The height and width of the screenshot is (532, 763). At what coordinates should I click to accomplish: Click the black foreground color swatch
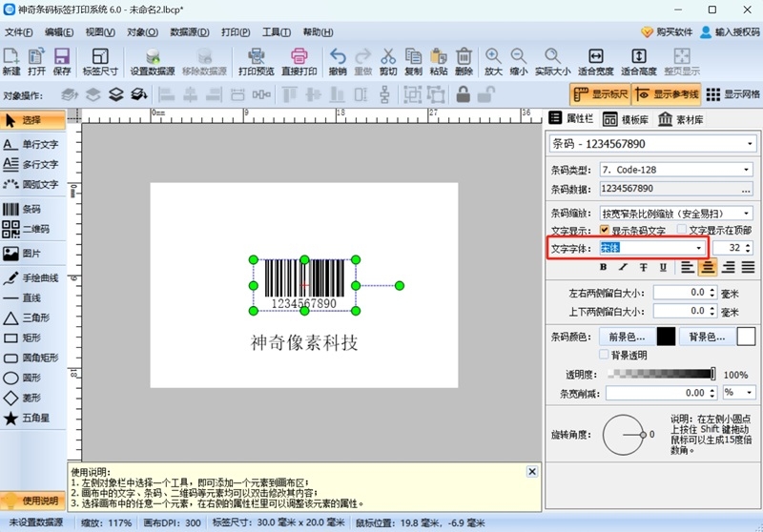[666, 337]
